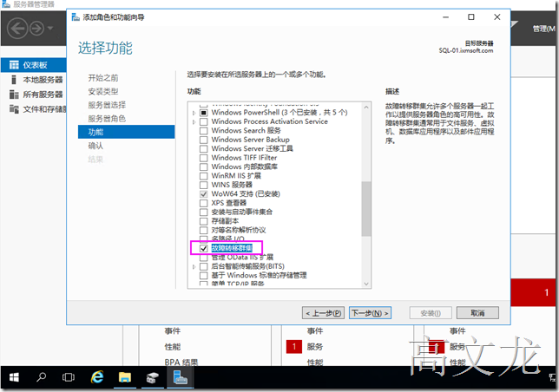559x392 pixels.
Task: Open the dropdown beside the navigation arrows
Action: click(50, 28)
